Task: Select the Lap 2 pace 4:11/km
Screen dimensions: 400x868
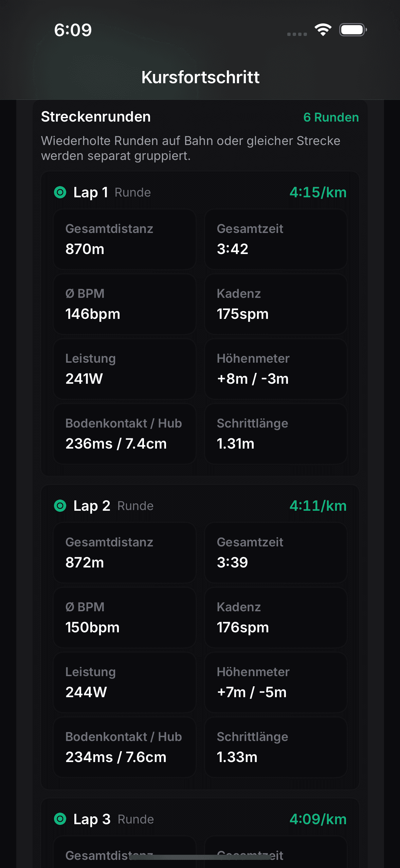Action: coord(318,506)
